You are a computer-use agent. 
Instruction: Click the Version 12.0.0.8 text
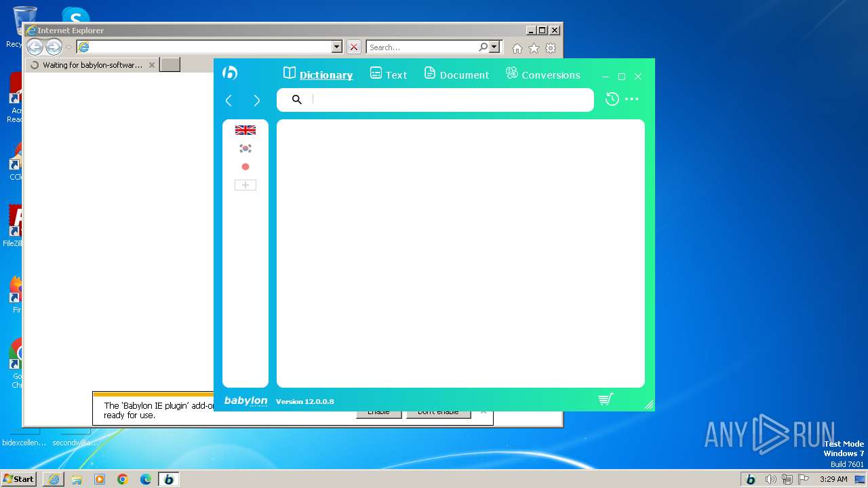pos(304,401)
